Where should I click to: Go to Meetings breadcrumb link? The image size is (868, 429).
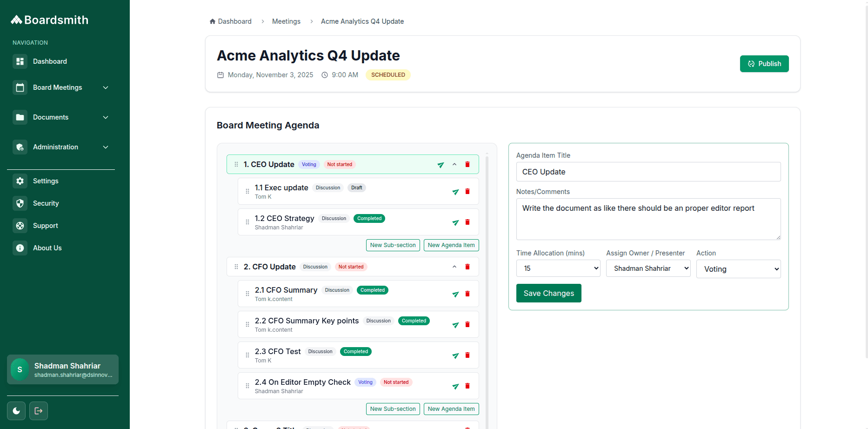[x=286, y=21]
